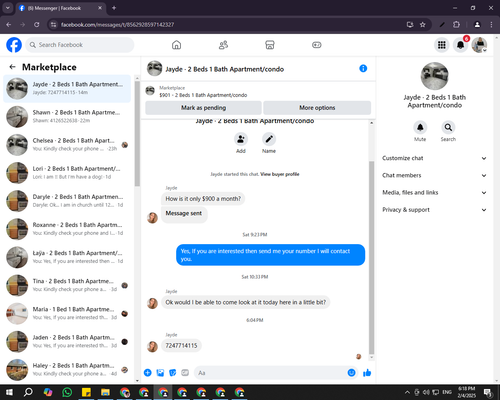Open the emoji picker icon

351,373
